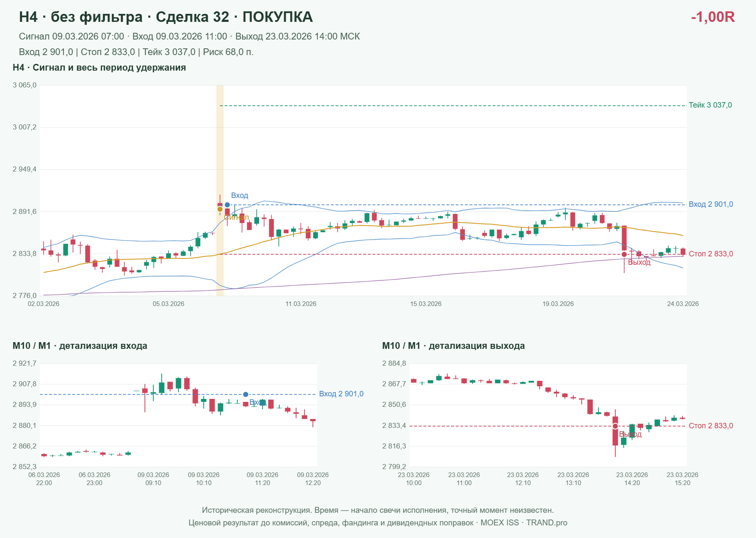Click the '09.03.2026 11:20' time label
This screenshot has height=538, width=756.
point(262,479)
